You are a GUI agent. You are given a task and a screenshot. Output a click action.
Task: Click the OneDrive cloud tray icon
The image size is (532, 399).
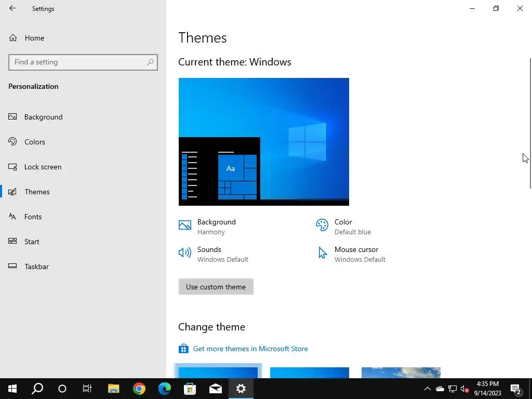440,389
